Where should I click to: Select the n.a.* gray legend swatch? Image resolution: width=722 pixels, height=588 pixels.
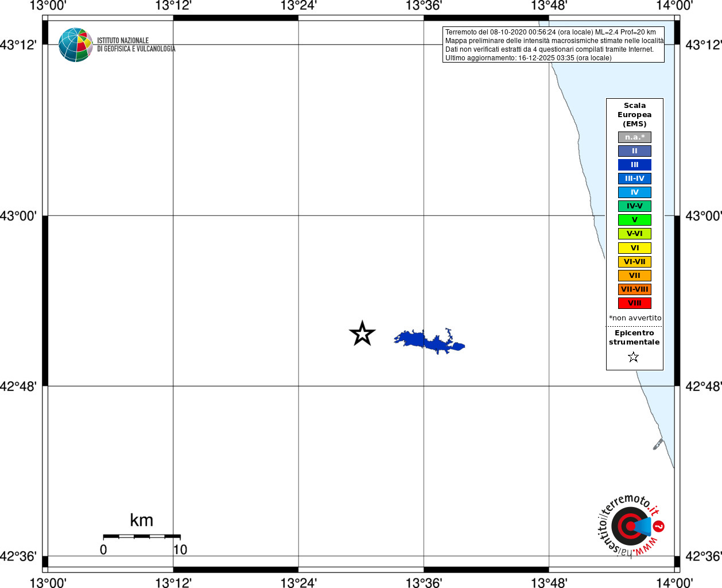[635, 137]
